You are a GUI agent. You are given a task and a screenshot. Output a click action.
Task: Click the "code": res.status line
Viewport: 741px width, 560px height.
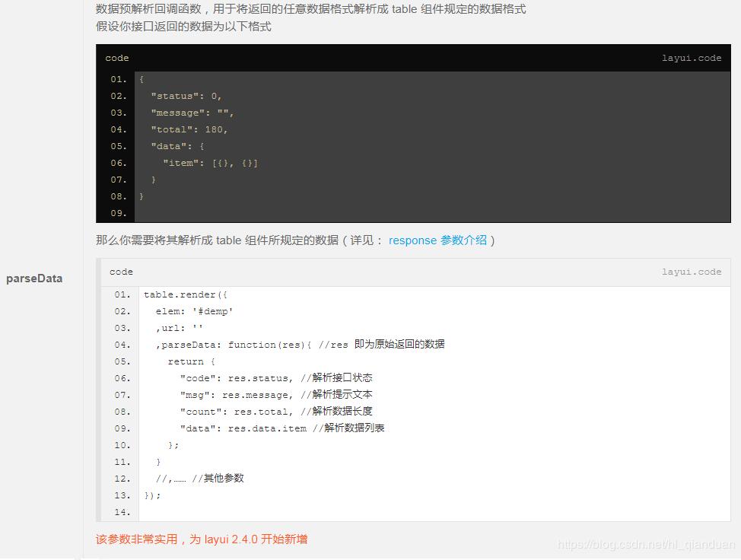pos(275,378)
